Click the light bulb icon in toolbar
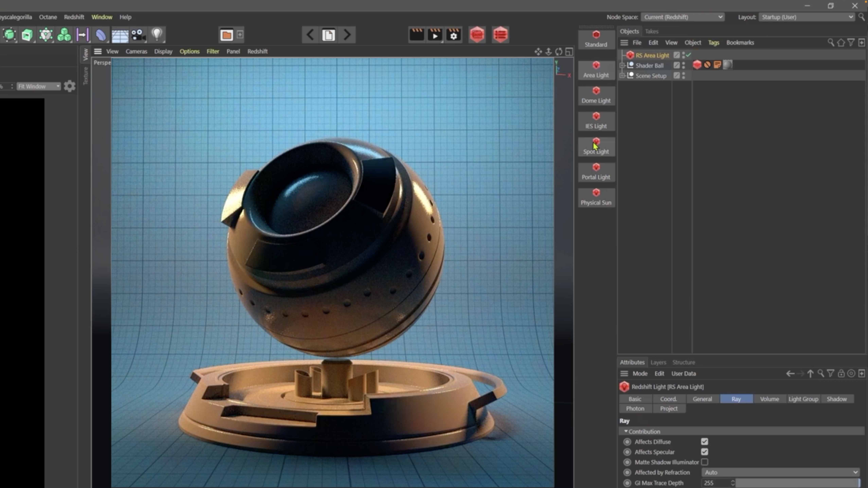Screen dimensions: 868x488 click(157, 35)
